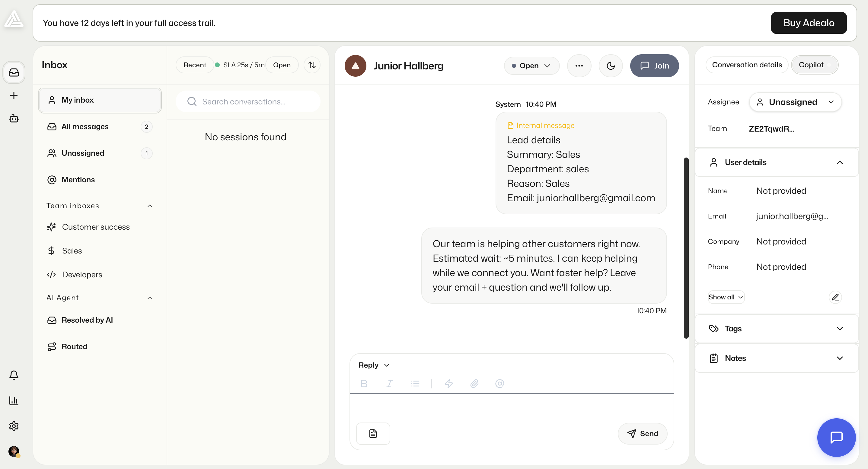Open the conversation sort order icon
The height and width of the screenshot is (469, 868).
pyautogui.click(x=312, y=65)
